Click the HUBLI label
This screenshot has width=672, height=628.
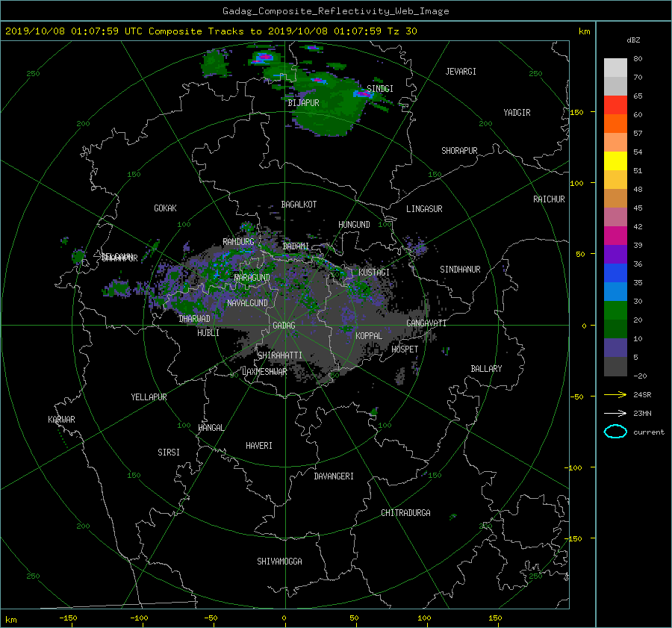pos(208,333)
